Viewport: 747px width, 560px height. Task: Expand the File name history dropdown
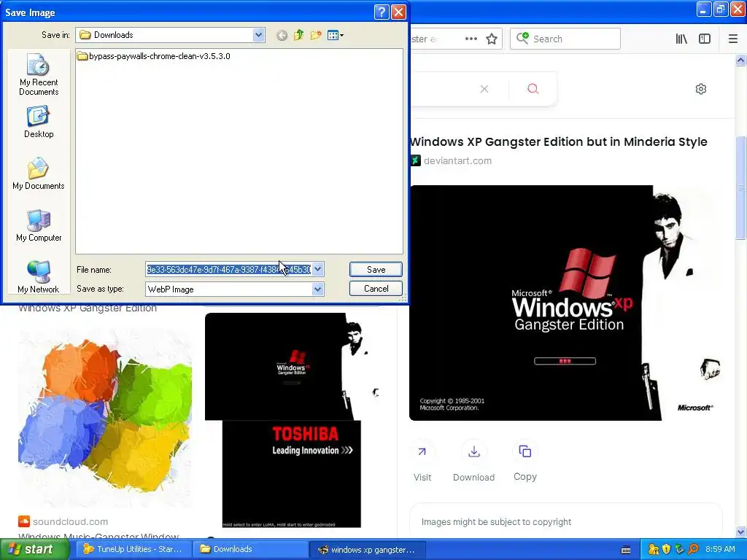coord(318,270)
